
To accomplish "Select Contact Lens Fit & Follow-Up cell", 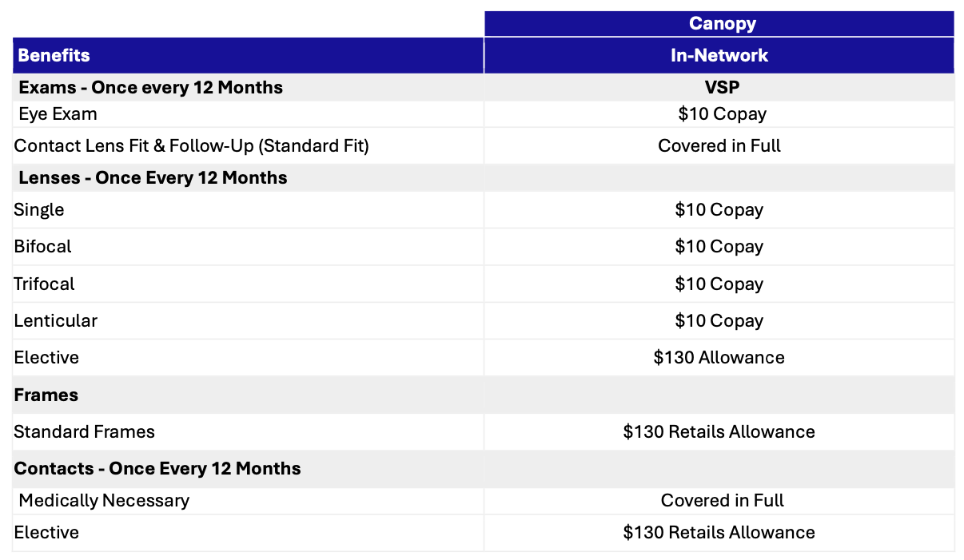I will coord(191,146).
